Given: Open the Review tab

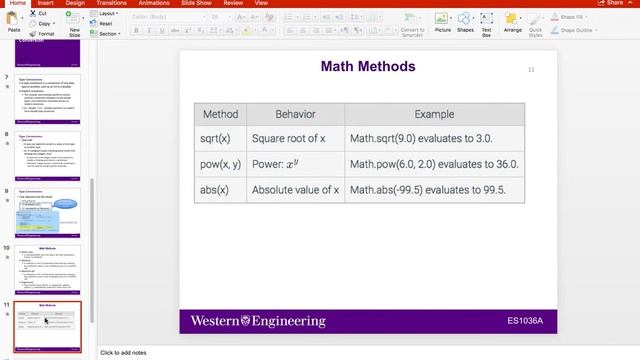Looking at the screenshot, I should (x=233, y=3).
